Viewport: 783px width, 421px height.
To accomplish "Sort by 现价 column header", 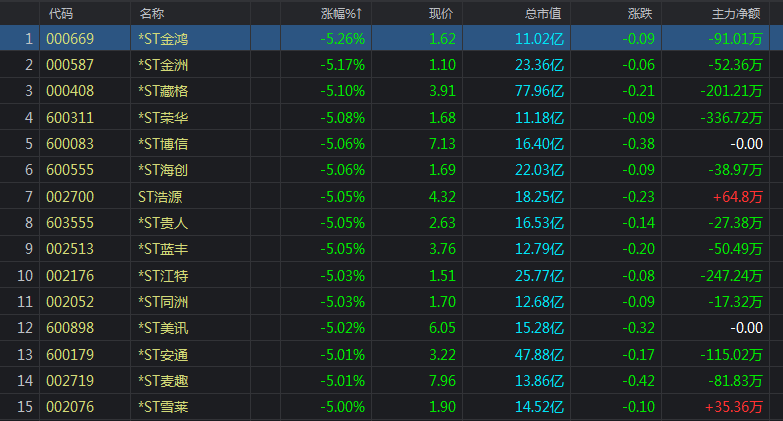I will tap(441, 13).
